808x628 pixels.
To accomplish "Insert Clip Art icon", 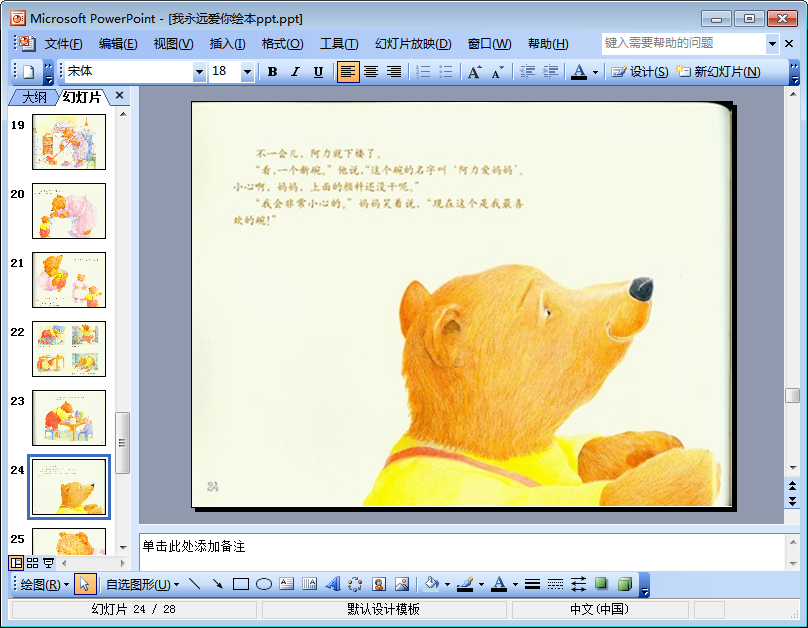I will point(379,584).
